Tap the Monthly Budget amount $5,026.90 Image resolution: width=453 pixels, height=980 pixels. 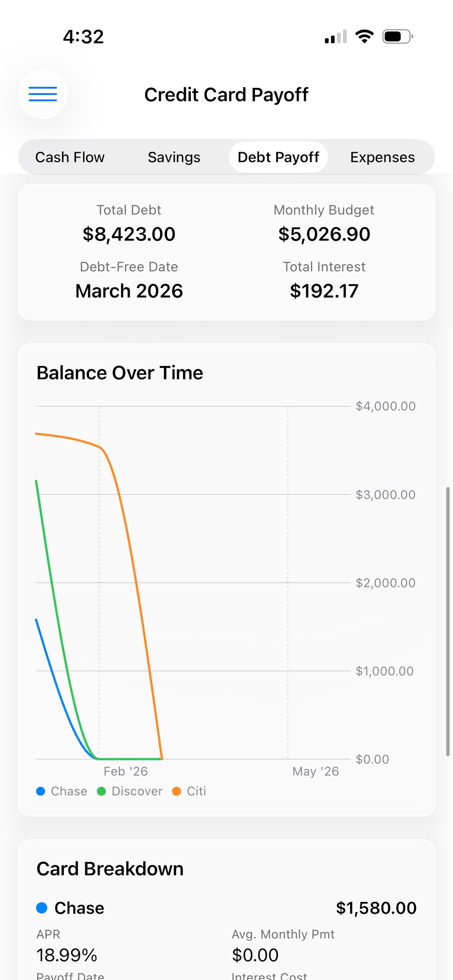(x=324, y=234)
